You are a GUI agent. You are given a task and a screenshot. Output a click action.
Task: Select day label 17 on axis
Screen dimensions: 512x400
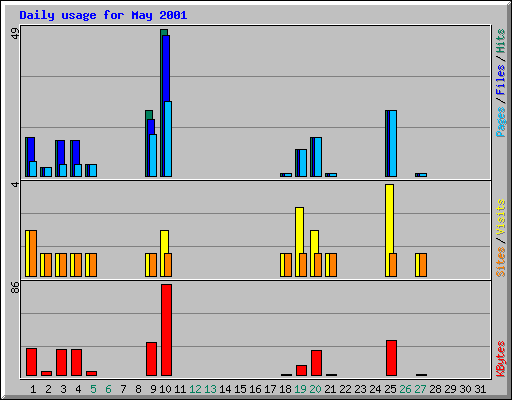coord(270,389)
